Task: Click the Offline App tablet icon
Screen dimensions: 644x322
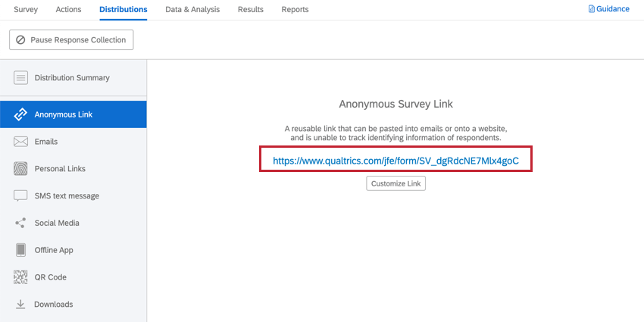Action: 20,250
